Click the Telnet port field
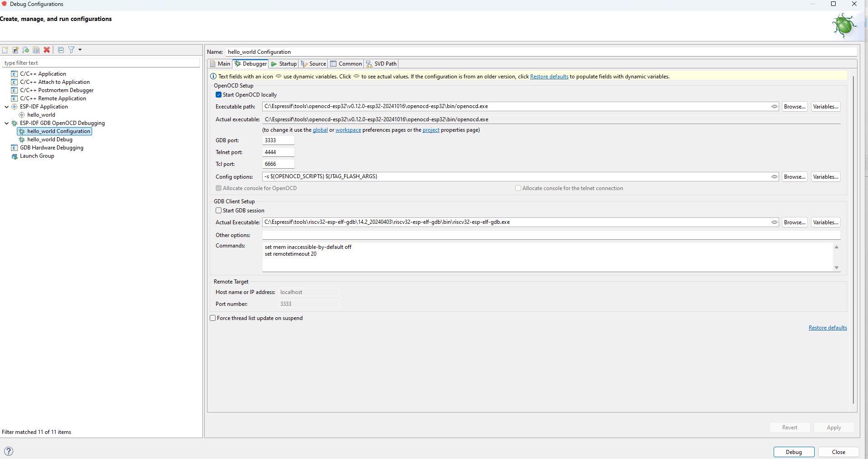Image resolution: width=868 pixels, height=459 pixels. coord(278,152)
